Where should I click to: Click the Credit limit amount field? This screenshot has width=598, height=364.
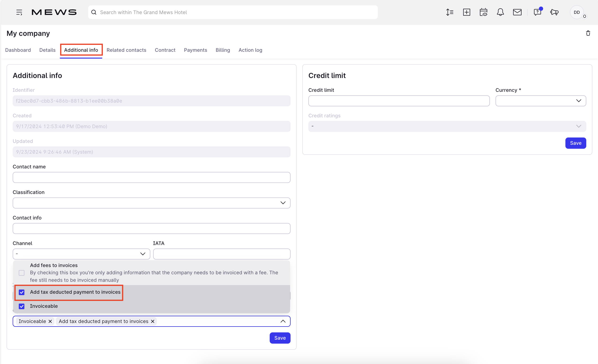coord(399,101)
